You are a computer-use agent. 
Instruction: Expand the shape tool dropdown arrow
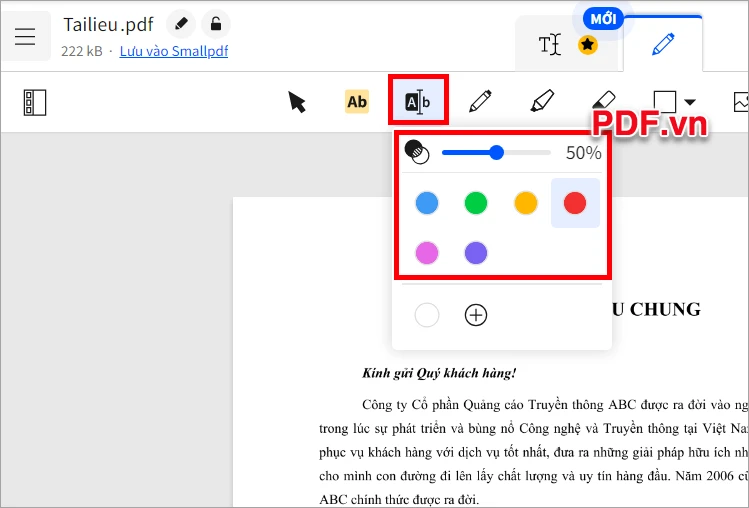coord(690,102)
